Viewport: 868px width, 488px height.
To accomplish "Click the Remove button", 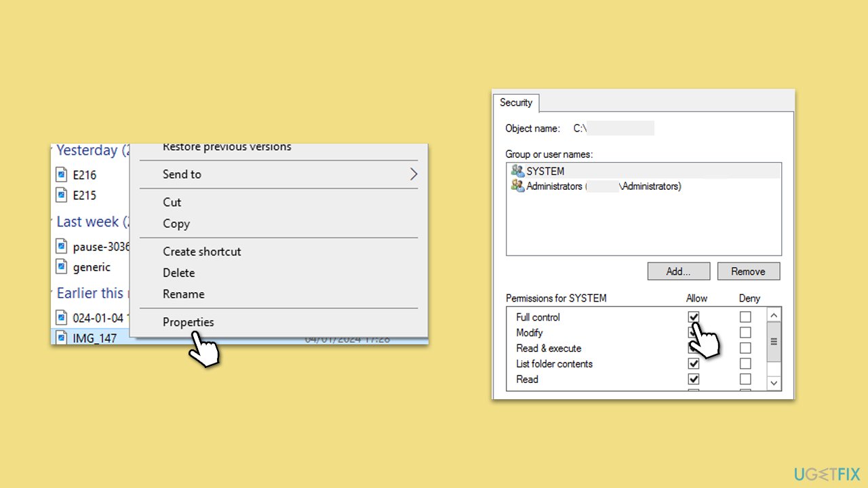I will click(x=748, y=270).
